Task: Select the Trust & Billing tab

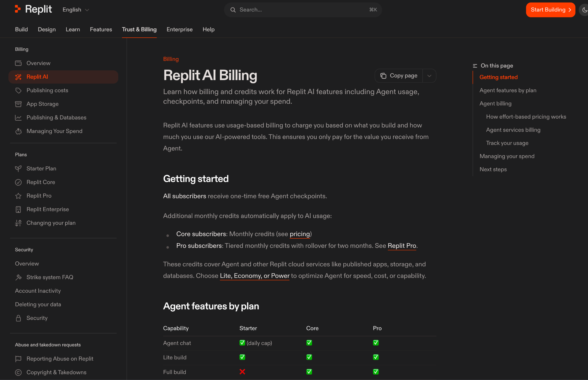Action: (x=139, y=29)
